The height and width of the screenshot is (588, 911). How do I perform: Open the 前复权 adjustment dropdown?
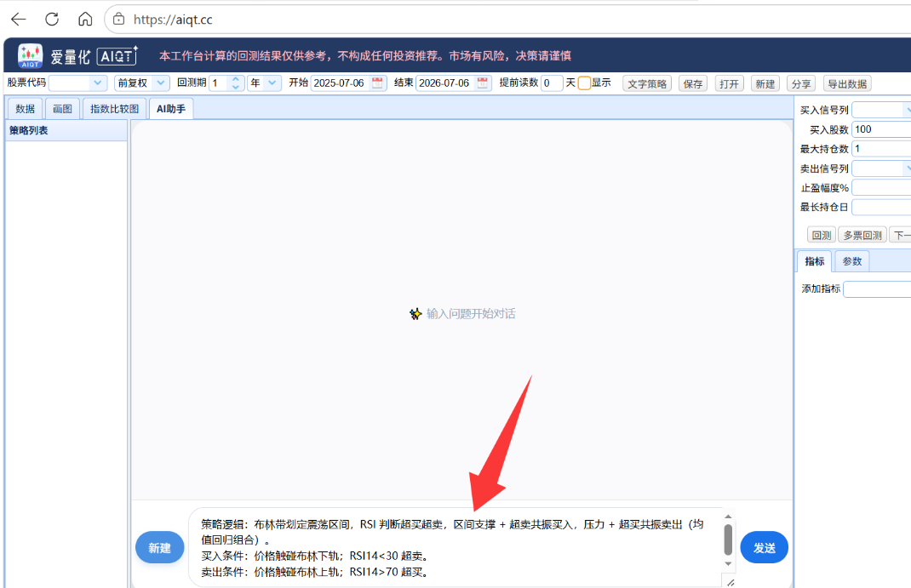coord(161,83)
